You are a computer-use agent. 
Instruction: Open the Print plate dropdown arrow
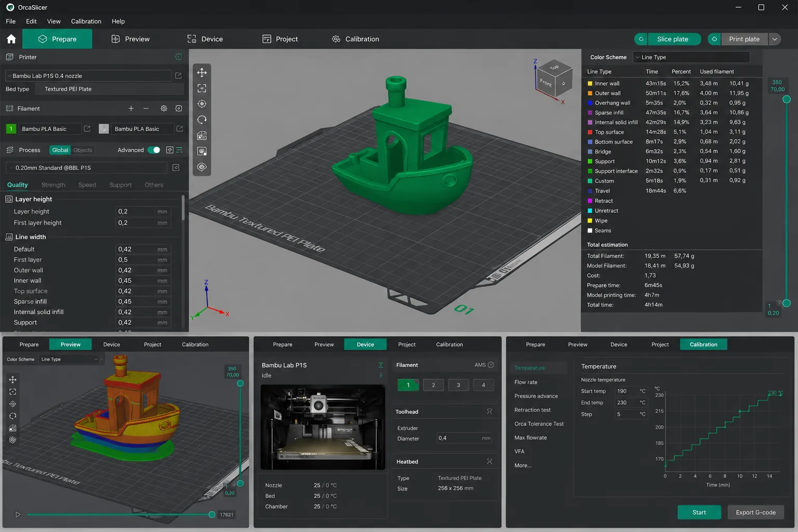(x=775, y=39)
